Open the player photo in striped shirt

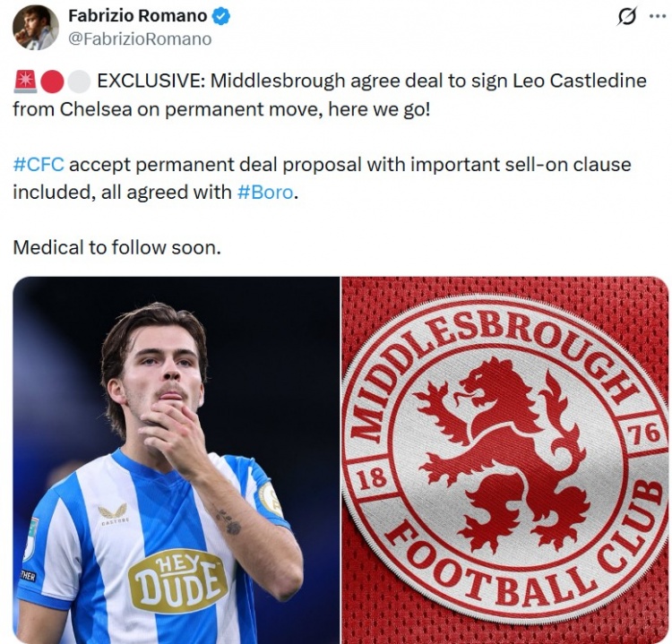click(177, 460)
